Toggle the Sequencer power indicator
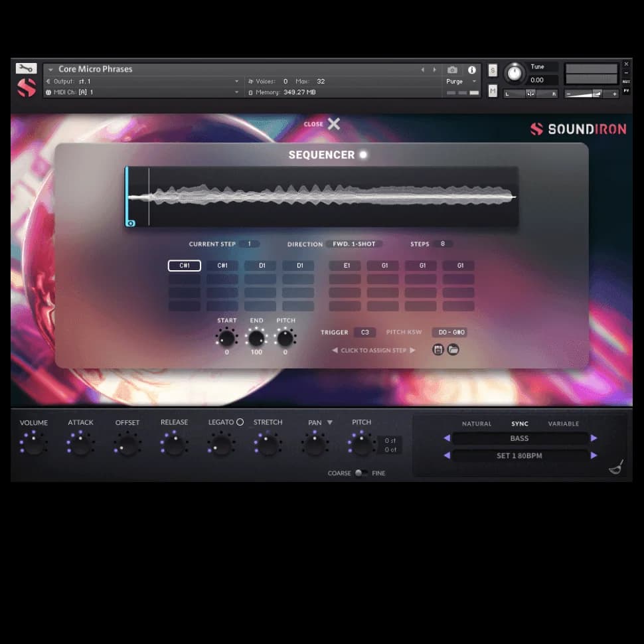The width and height of the screenshot is (644, 644). 363,155
